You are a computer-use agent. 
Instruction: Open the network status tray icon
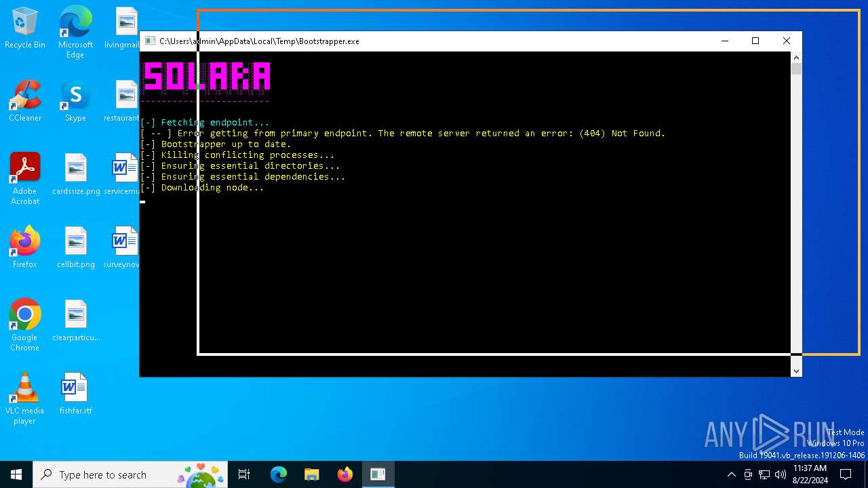pyautogui.click(x=764, y=474)
